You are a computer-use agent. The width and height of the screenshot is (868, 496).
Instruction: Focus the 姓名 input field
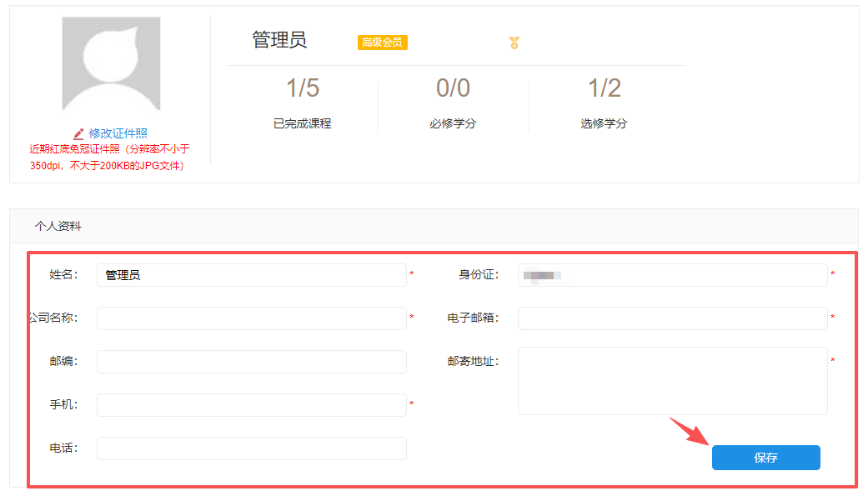pos(251,275)
